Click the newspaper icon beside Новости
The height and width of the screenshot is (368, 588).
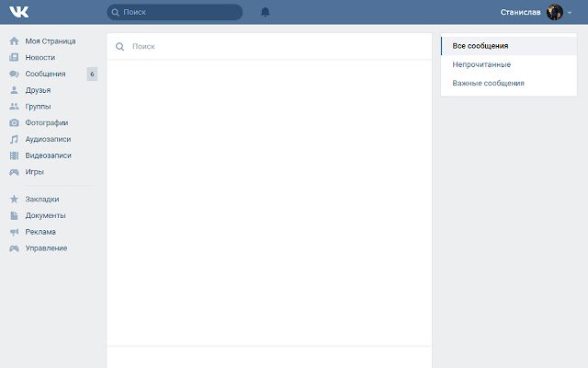(14, 57)
